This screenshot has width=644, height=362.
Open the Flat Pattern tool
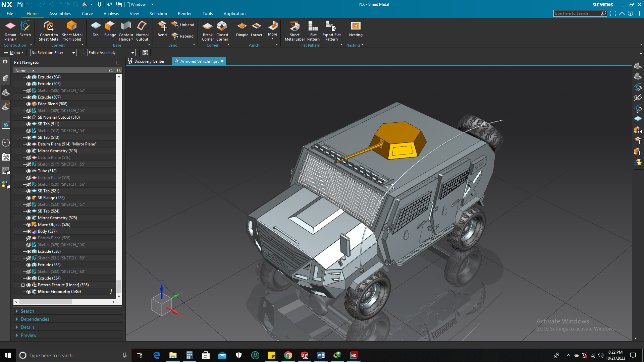click(x=313, y=31)
